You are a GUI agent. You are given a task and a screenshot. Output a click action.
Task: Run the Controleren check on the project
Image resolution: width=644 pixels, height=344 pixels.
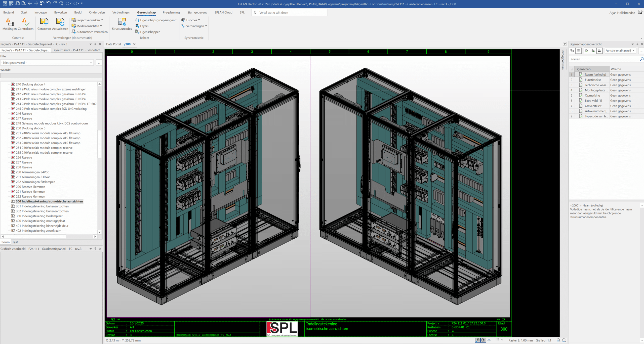25,24
